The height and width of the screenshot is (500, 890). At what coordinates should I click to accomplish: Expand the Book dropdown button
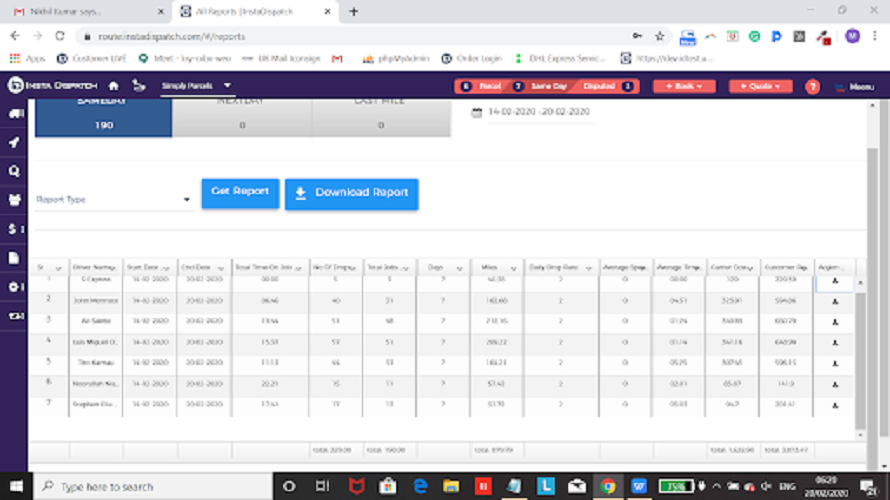tap(684, 86)
